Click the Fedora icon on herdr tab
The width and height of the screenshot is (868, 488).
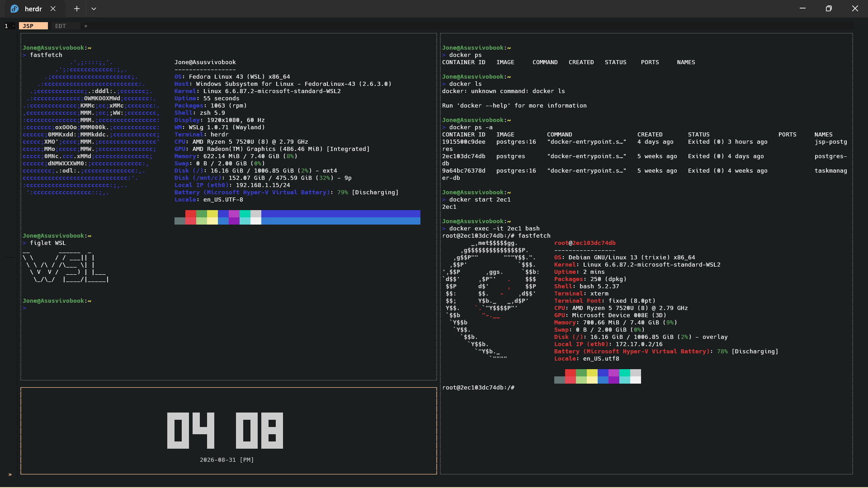pos(14,9)
